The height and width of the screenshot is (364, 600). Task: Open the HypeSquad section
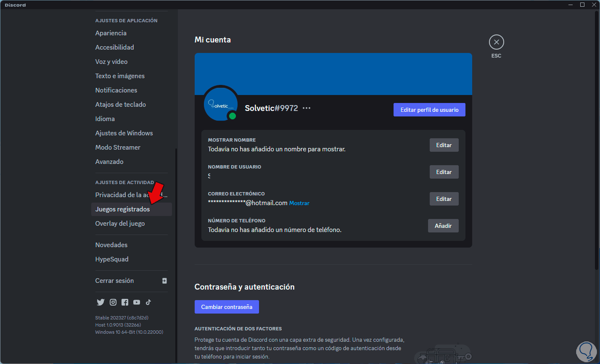coord(132,259)
